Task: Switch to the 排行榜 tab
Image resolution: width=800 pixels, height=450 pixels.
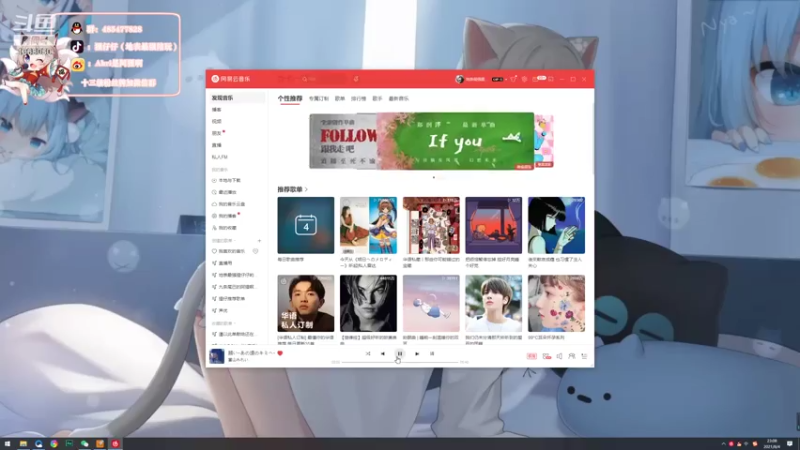Action: click(x=359, y=98)
